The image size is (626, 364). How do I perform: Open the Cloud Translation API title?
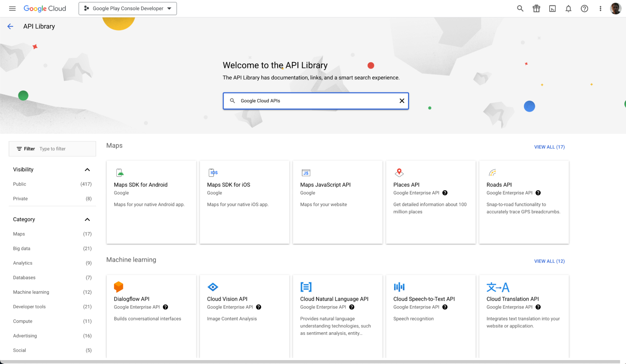513,299
